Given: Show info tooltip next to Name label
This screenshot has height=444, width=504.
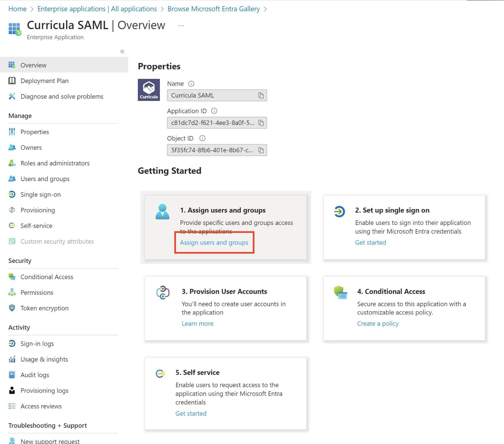Looking at the screenshot, I should [x=191, y=84].
